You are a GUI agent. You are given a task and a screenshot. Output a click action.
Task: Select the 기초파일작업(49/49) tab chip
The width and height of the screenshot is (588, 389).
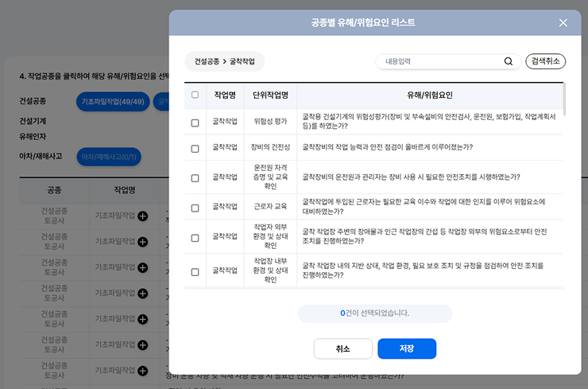click(113, 102)
